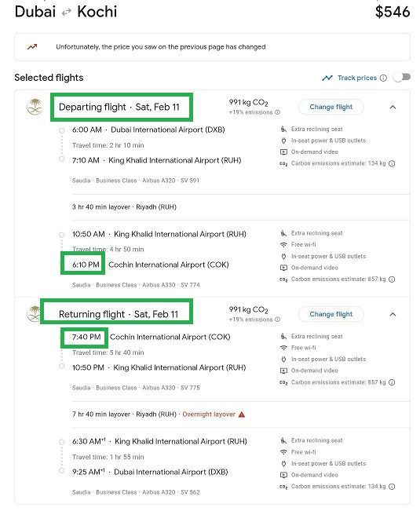
Task: Click the Overnight layover warning text
Action: [209, 415]
